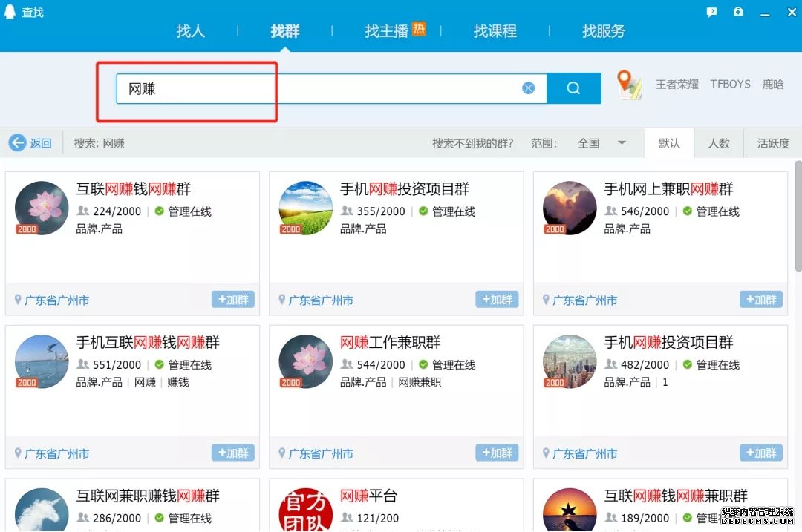Click 加群 for 手机互联网赚钱网赚群
This screenshot has height=532, width=802.
click(x=232, y=453)
